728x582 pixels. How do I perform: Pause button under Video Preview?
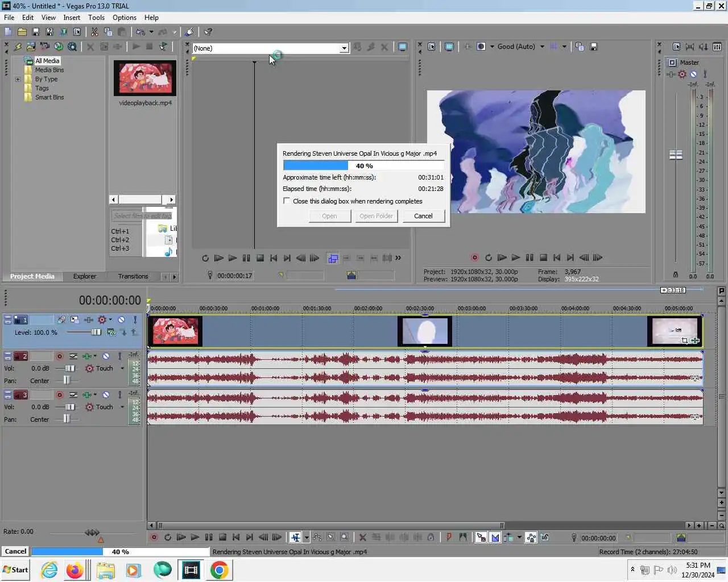tap(530, 257)
